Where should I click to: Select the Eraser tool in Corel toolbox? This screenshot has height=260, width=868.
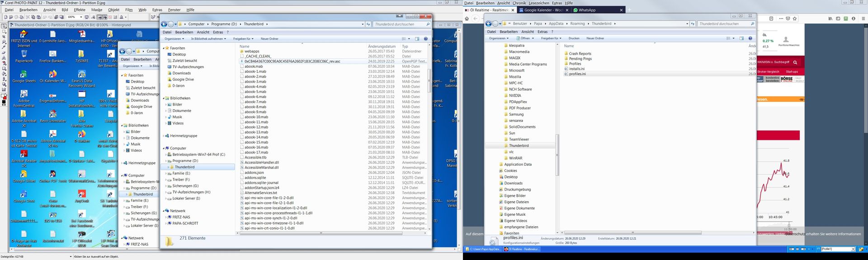click(4, 52)
